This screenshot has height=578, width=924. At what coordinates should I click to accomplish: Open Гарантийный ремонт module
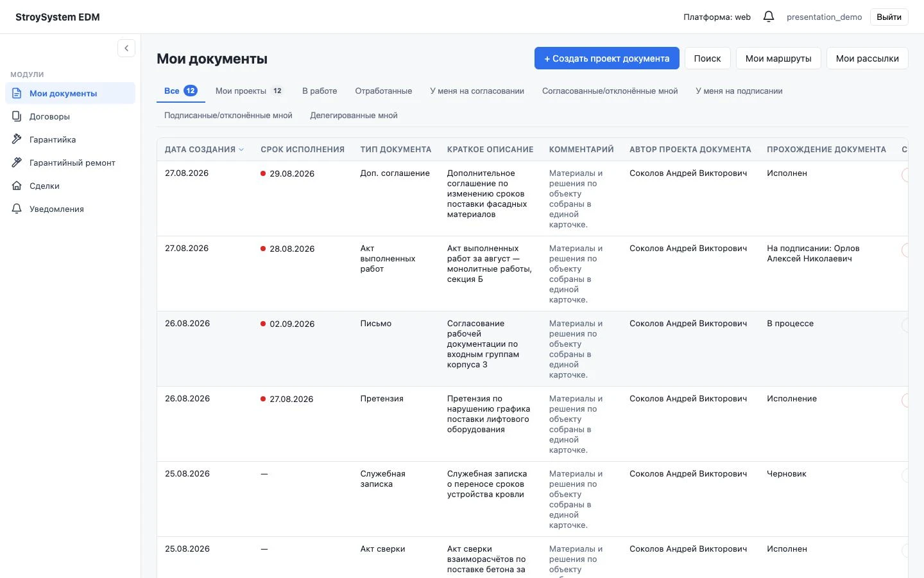click(71, 162)
